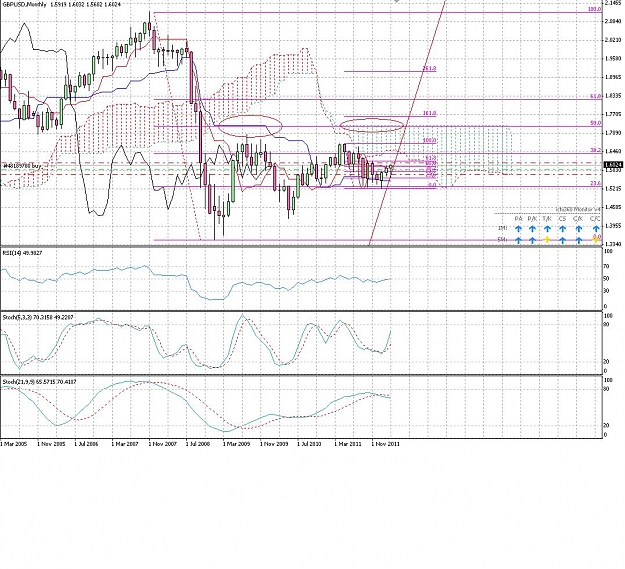Click the 1 Mar 2007 date label
The height and width of the screenshot is (569, 625).
point(125,443)
